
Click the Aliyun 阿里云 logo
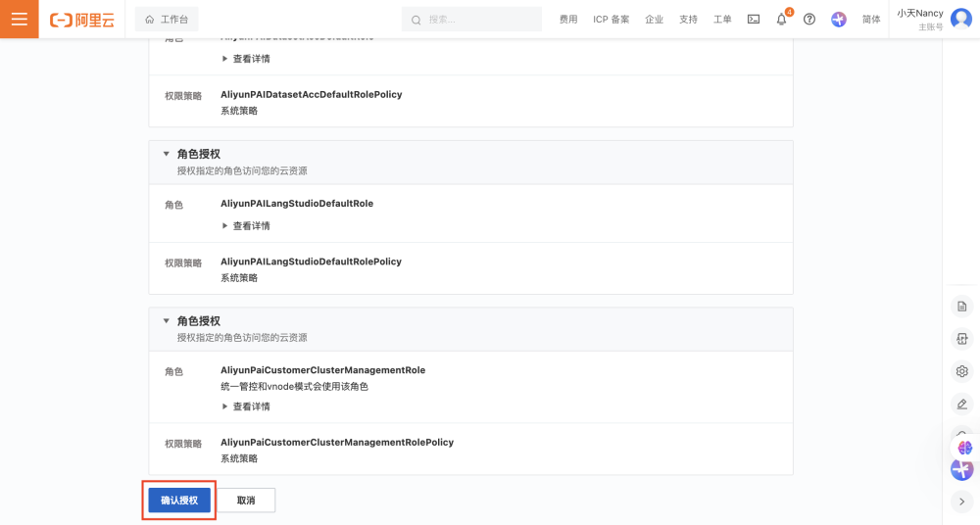point(82,20)
